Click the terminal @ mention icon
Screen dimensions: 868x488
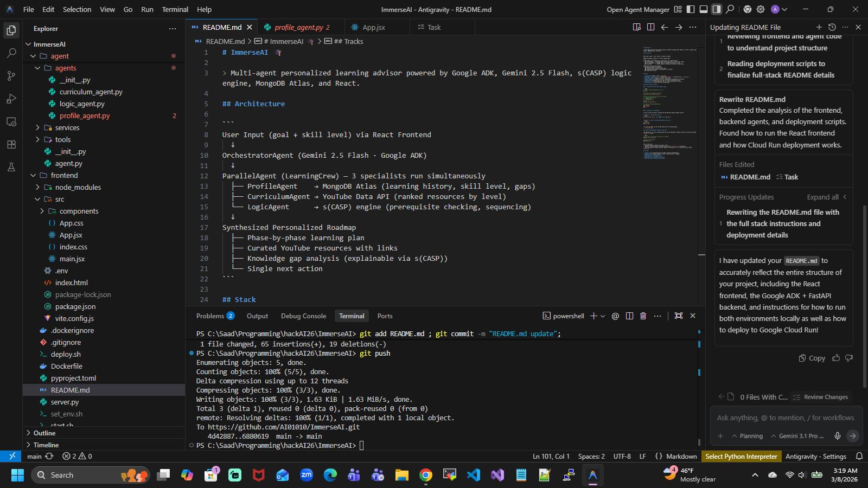(x=615, y=316)
